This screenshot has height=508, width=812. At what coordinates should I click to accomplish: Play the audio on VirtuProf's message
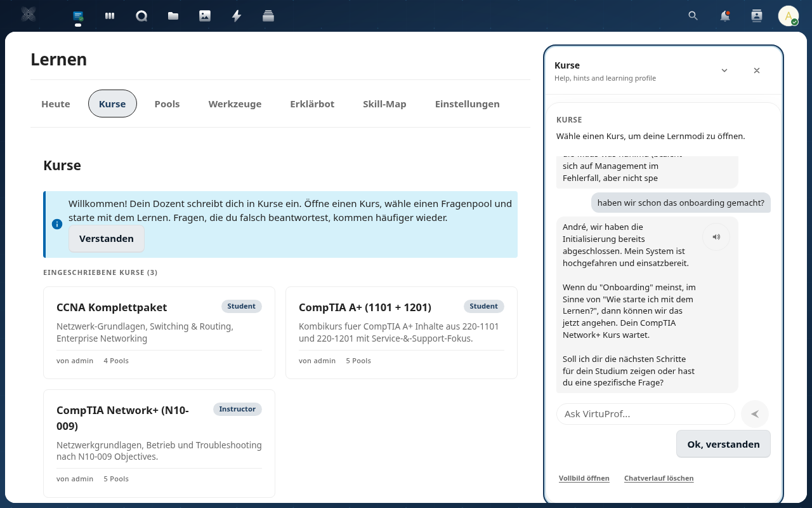(716, 237)
